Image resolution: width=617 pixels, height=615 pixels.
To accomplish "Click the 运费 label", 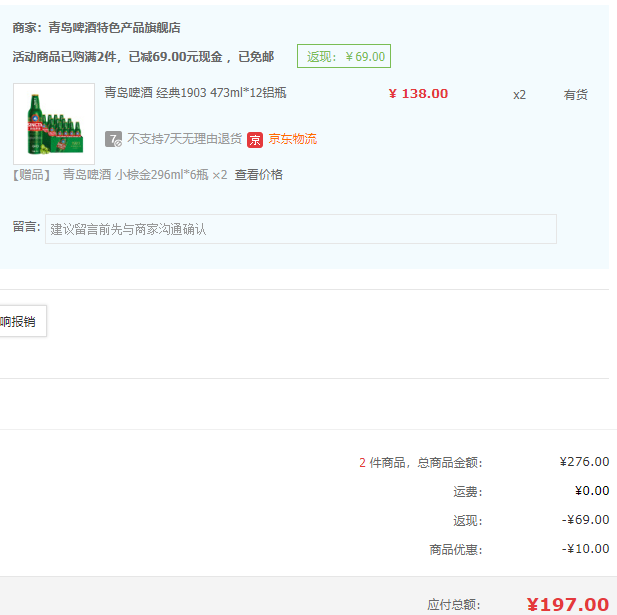I will [x=468, y=492].
